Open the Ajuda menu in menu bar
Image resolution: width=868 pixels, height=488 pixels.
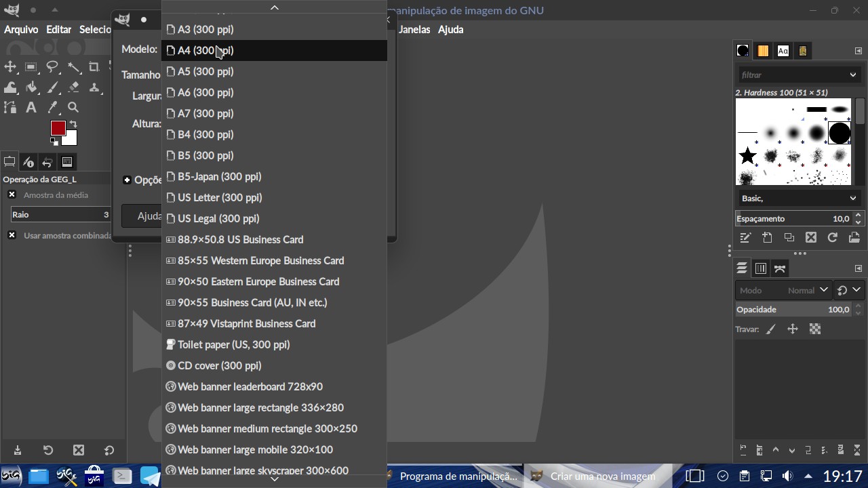pos(450,29)
